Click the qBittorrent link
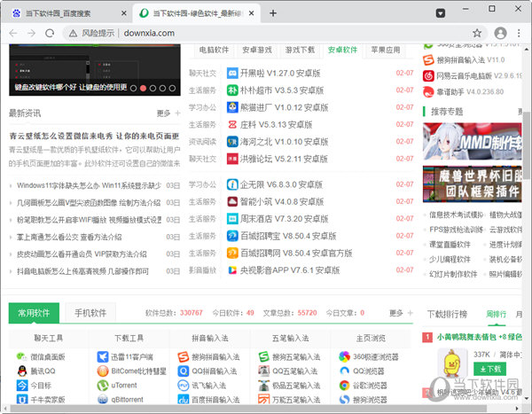 click(127, 400)
